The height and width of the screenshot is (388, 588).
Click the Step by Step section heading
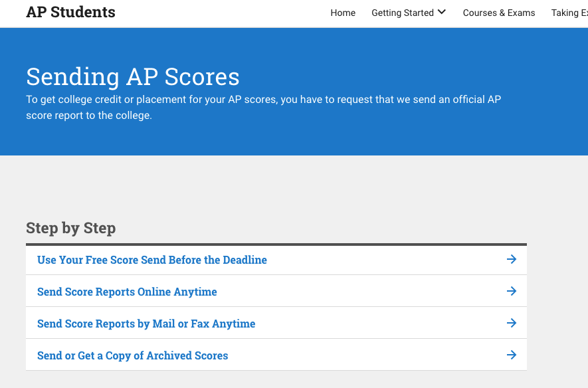click(x=71, y=228)
